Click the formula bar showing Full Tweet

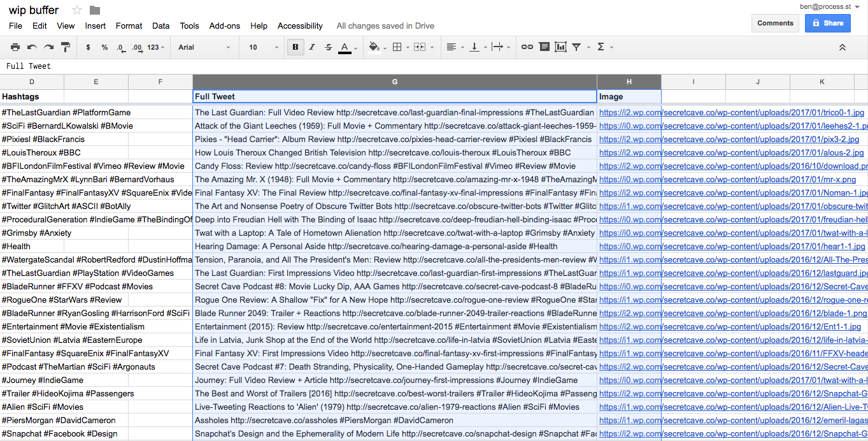pos(434,66)
